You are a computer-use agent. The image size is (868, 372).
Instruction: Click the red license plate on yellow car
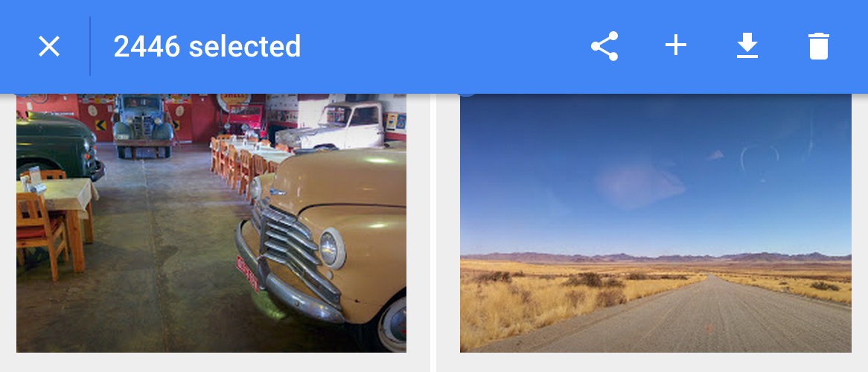pyautogui.click(x=247, y=274)
